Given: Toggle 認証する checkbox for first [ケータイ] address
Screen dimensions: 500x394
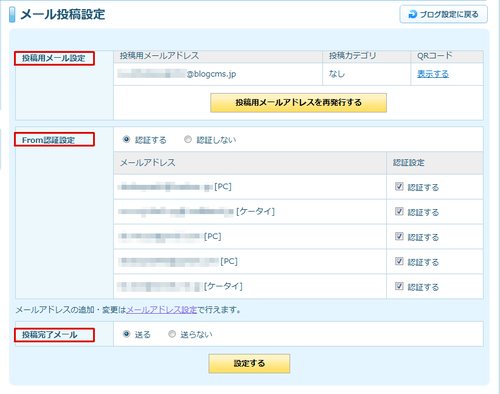Looking at the screenshot, I should tap(399, 211).
